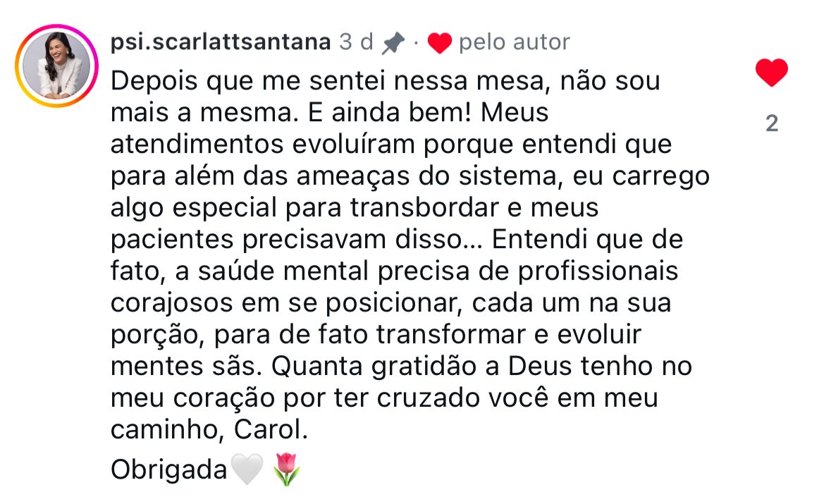The height and width of the screenshot is (504, 831).
Task: Click the words "mentes sãs"
Action: tap(186, 367)
